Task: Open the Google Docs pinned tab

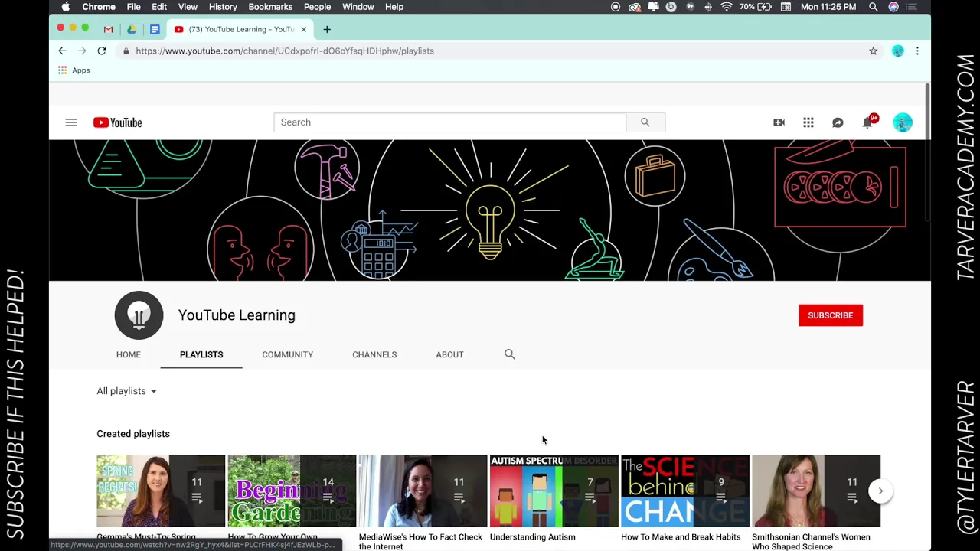Action: (155, 29)
